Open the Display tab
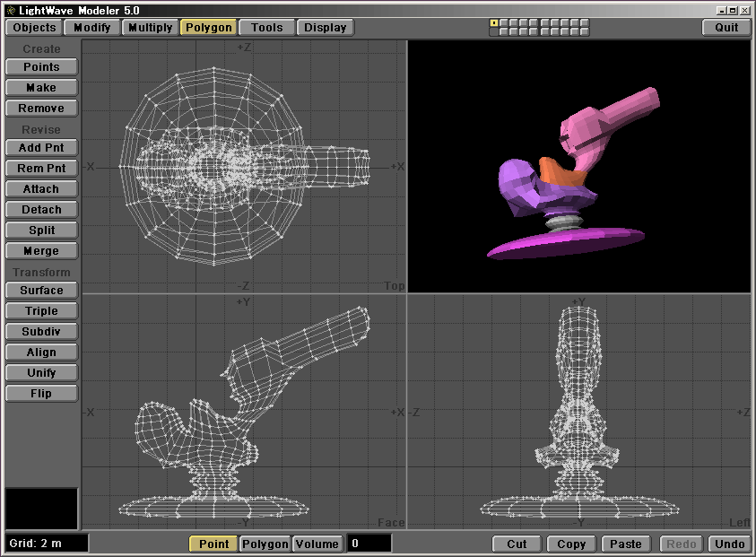The width and height of the screenshot is (756, 557). pyautogui.click(x=325, y=27)
